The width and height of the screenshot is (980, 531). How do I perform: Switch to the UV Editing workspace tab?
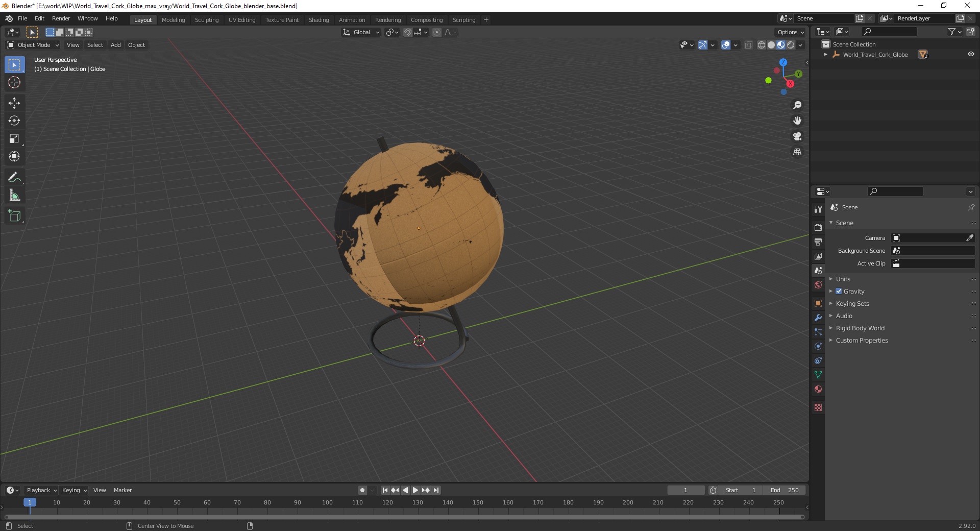(242, 20)
